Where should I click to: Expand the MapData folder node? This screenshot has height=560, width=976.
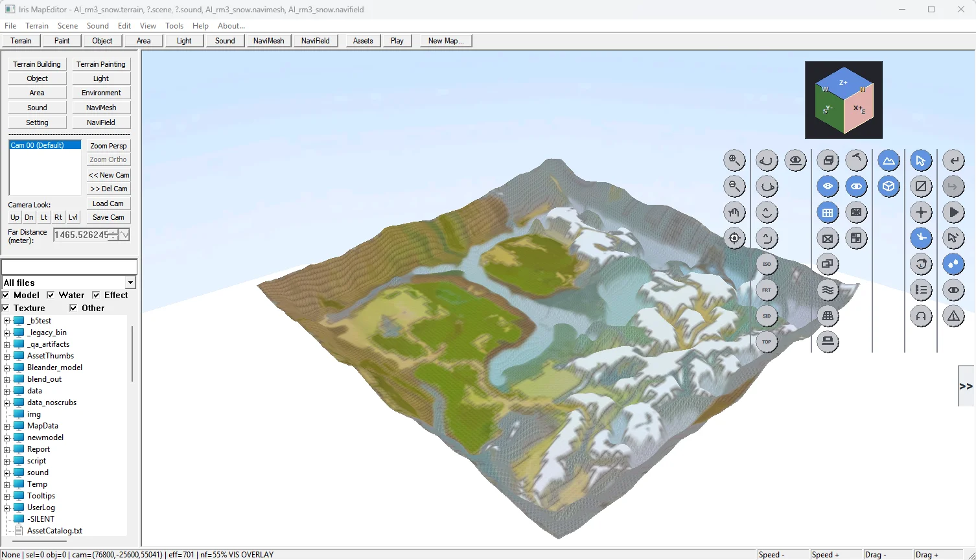click(7, 426)
